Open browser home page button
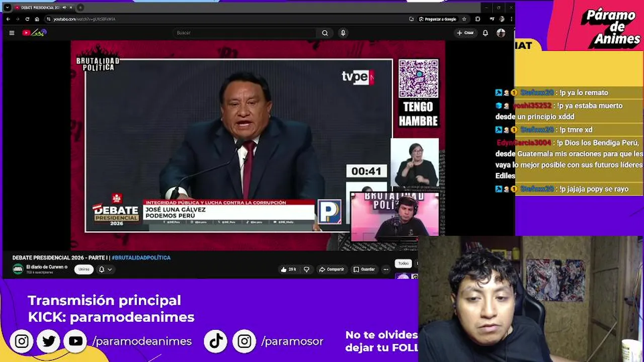 [37, 19]
